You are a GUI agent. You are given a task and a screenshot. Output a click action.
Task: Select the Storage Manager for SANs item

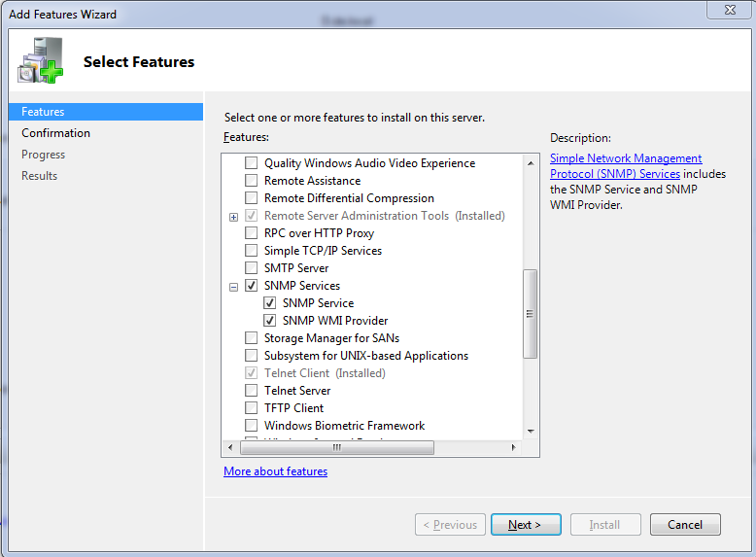coord(331,338)
